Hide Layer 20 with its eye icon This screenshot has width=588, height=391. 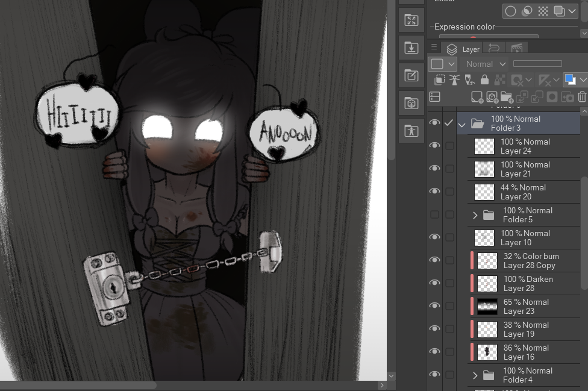click(x=434, y=192)
